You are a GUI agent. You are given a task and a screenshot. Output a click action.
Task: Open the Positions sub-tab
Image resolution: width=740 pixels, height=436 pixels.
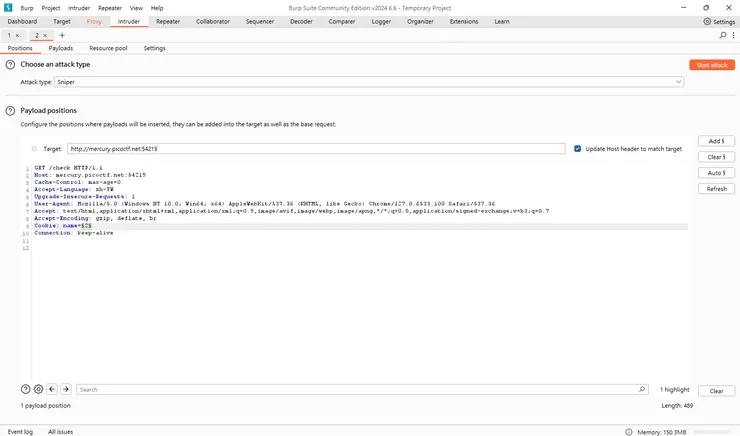[x=20, y=48]
